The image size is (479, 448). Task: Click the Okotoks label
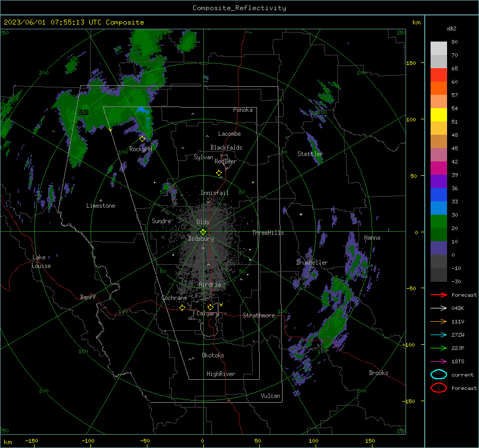click(x=213, y=355)
